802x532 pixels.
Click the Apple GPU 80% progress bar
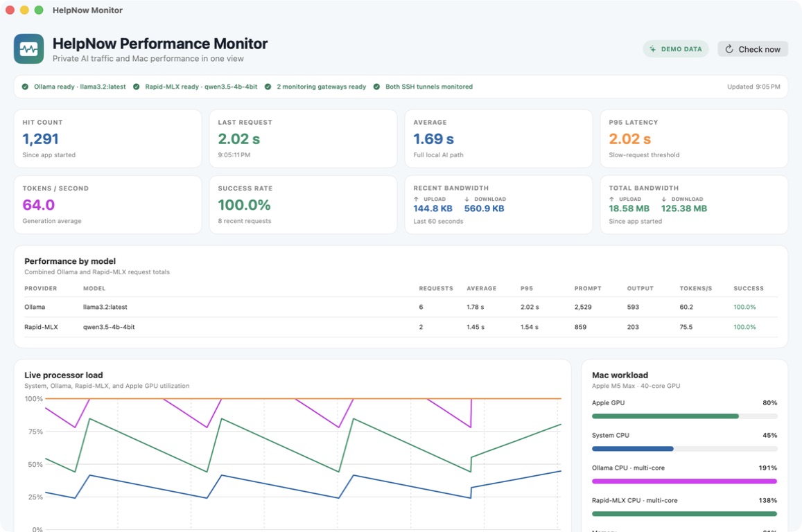pos(684,416)
